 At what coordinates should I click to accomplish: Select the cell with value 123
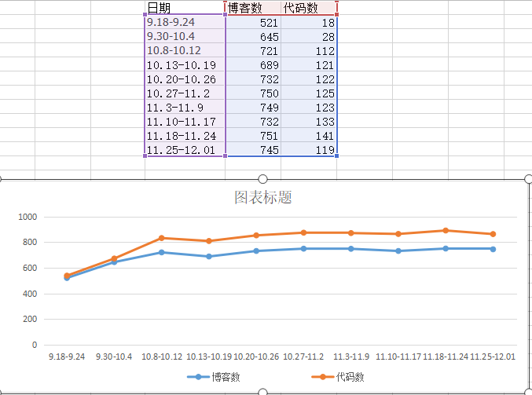coord(309,107)
